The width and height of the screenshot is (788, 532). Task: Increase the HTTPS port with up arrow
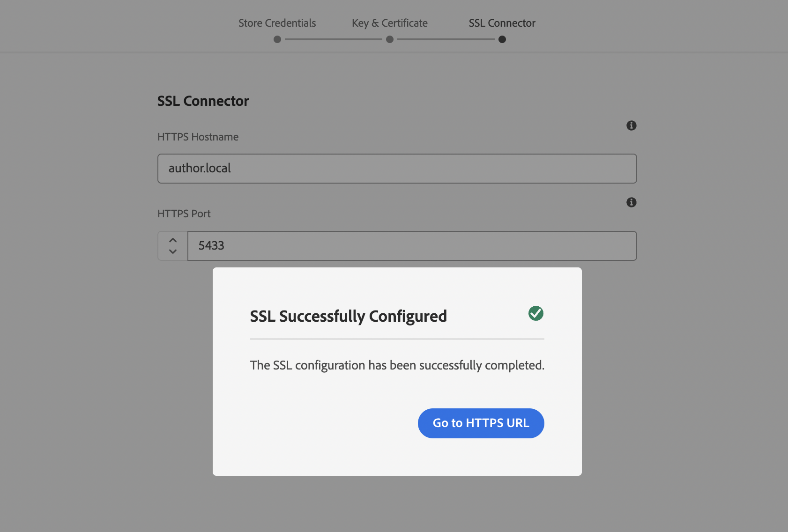(173, 240)
